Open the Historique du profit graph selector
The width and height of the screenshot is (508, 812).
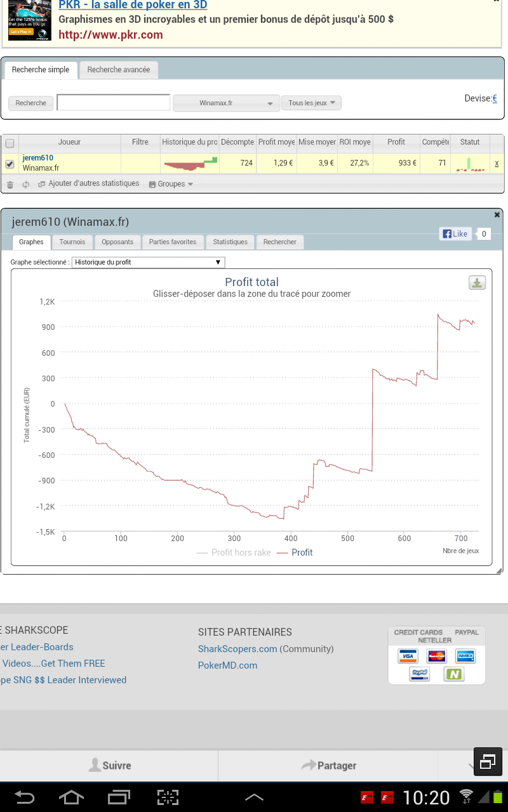[148, 262]
